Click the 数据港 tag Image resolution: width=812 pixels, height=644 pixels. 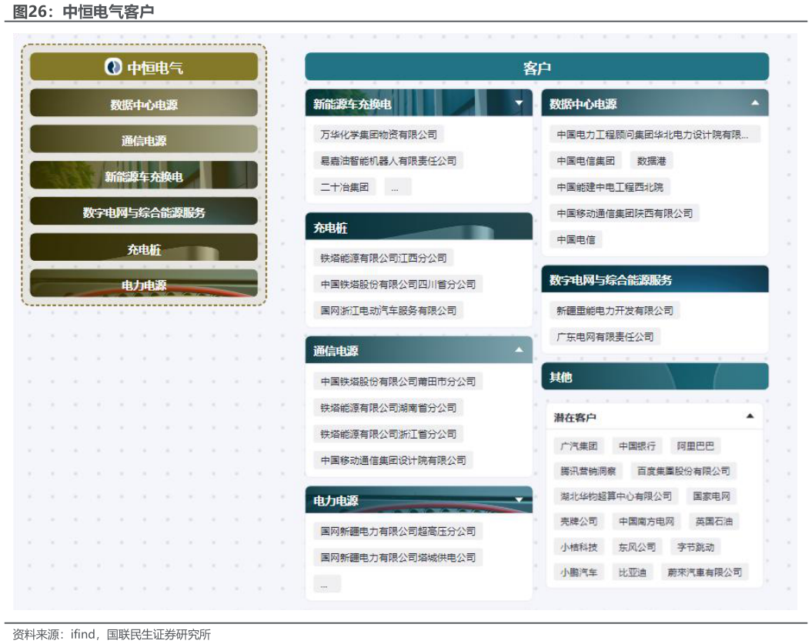pos(651,161)
